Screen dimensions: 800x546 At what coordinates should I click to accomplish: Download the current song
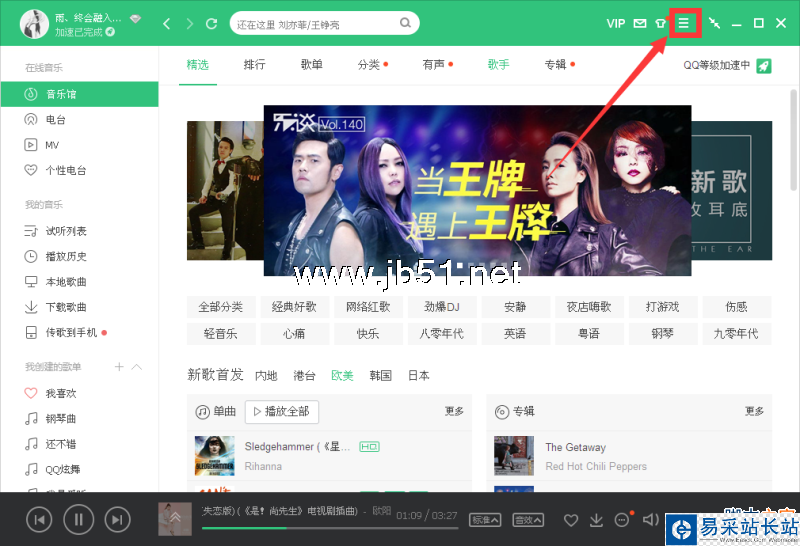click(596, 520)
